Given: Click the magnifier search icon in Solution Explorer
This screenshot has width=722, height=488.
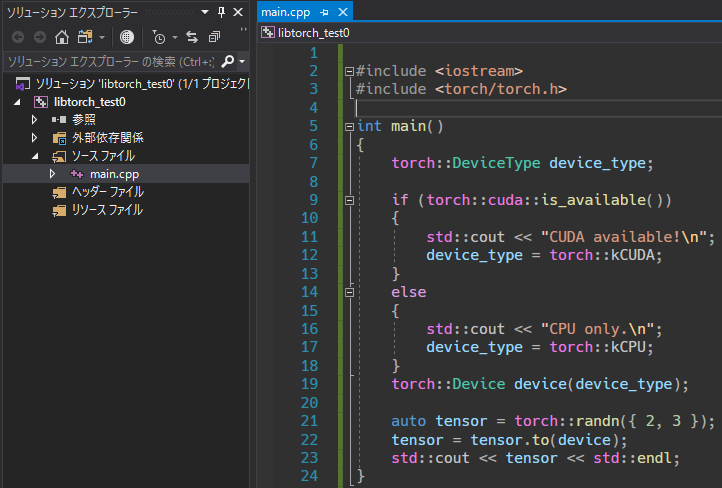Looking at the screenshot, I should click(x=227, y=61).
